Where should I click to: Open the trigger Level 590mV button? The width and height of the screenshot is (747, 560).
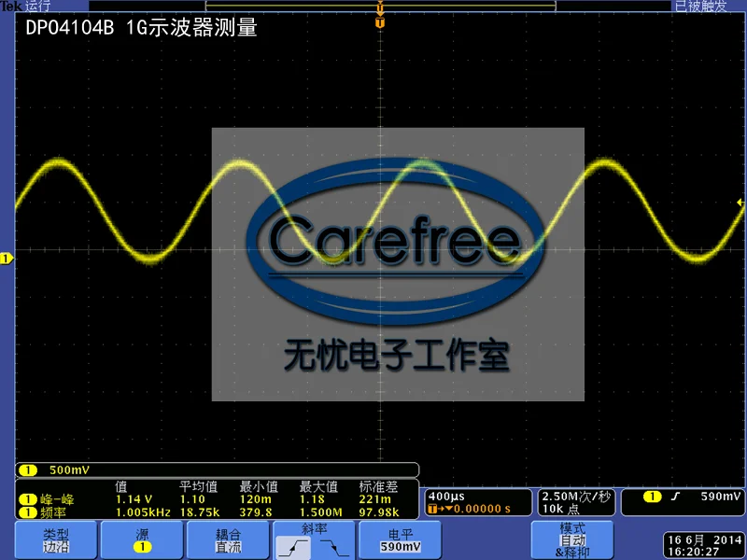(401, 540)
